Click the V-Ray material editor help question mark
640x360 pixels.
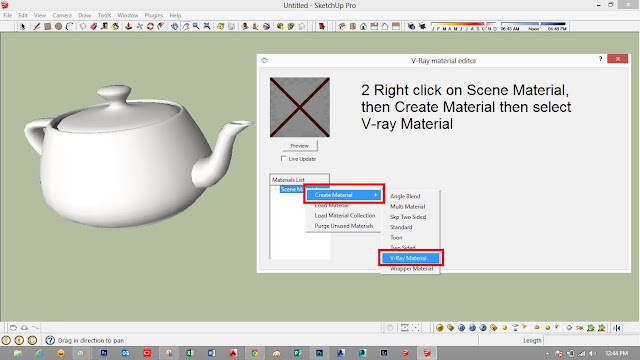tap(600, 59)
